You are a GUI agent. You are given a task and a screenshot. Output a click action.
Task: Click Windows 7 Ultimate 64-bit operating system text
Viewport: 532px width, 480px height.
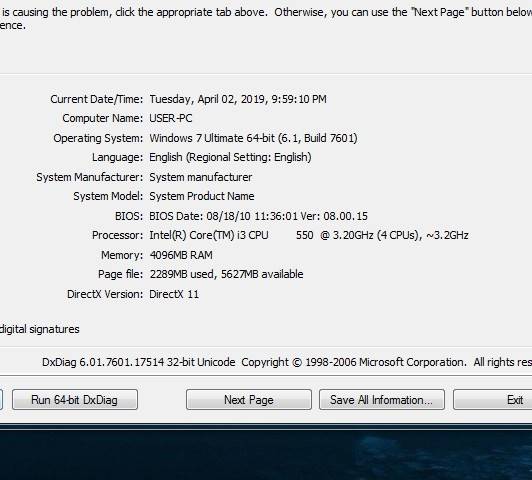[253, 138]
